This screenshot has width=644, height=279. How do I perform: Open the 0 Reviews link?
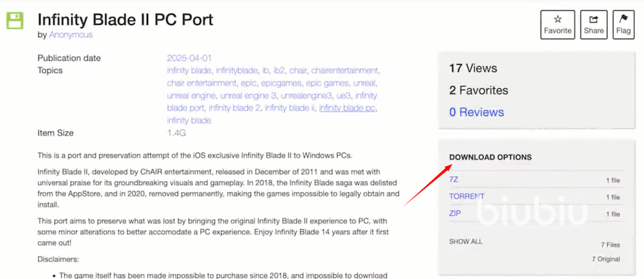pyautogui.click(x=476, y=112)
